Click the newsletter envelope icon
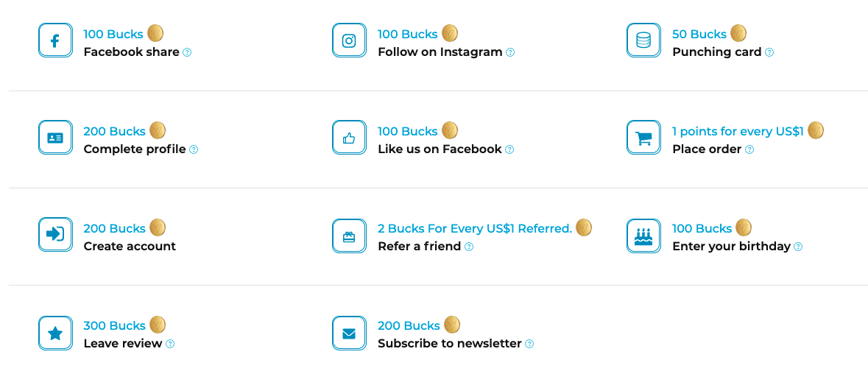Image resolution: width=868 pixels, height=385 pixels. [x=349, y=333]
